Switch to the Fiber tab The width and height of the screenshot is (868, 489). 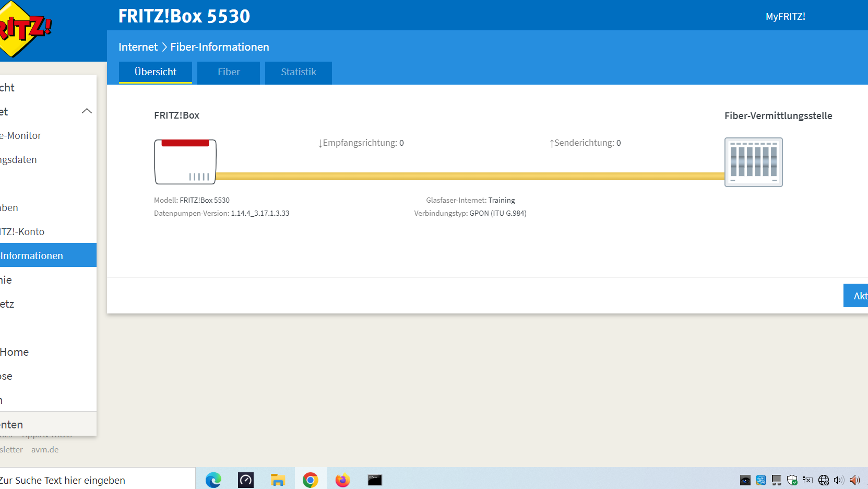[229, 72]
